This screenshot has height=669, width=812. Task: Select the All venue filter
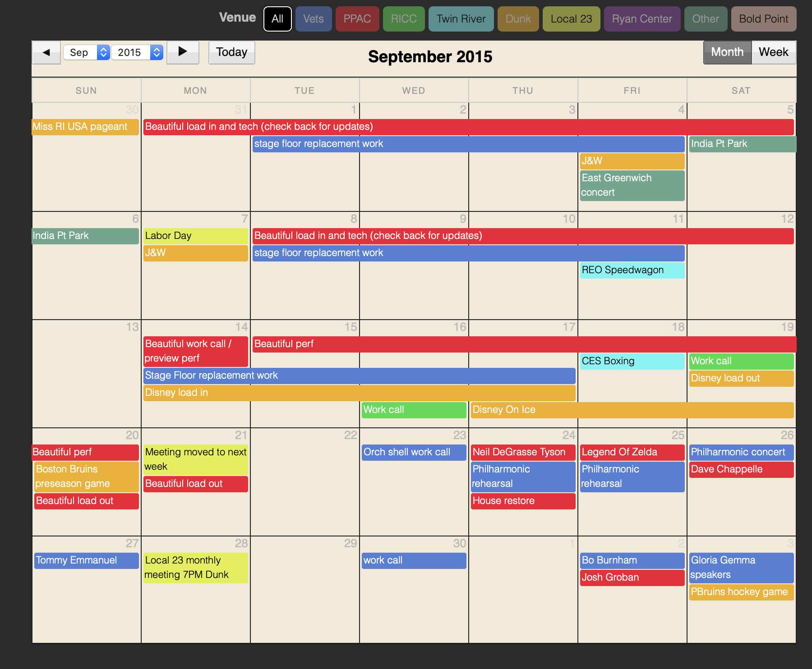[277, 19]
